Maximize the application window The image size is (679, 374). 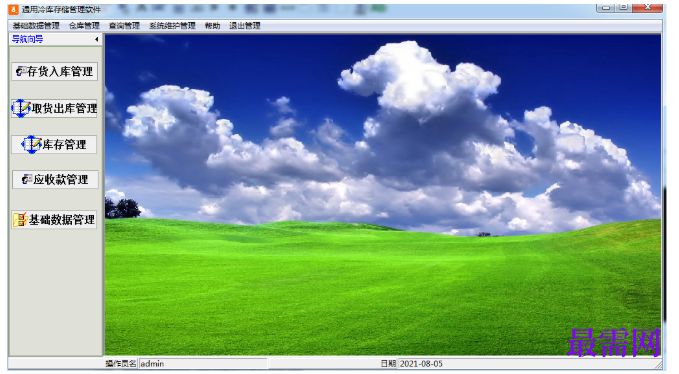[624, 7]
